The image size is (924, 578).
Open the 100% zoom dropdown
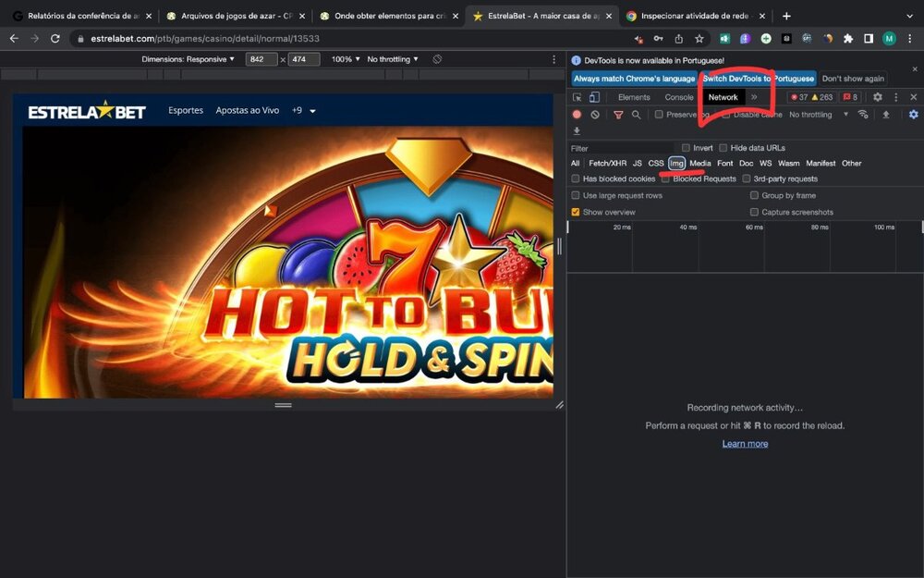point(346,59)
